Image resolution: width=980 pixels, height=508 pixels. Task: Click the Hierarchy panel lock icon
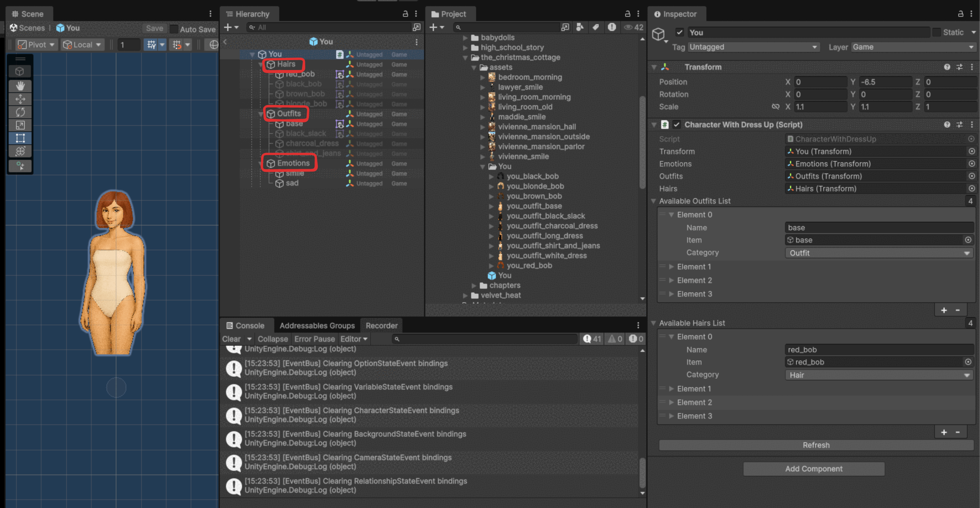tap(405, 14)
